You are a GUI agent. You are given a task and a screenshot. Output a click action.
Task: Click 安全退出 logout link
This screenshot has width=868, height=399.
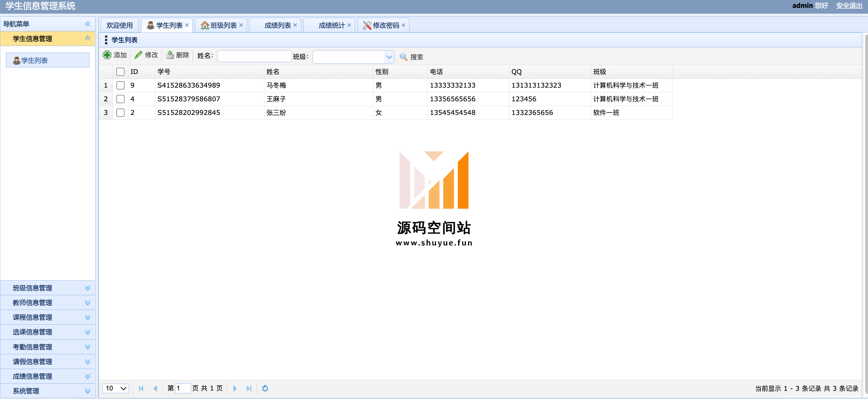tap(849, 5)
